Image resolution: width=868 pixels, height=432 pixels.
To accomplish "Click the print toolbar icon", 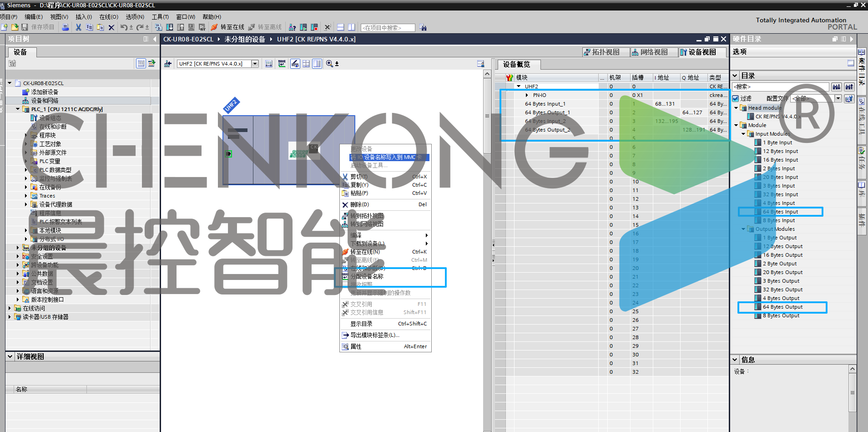I will point(65,27).
